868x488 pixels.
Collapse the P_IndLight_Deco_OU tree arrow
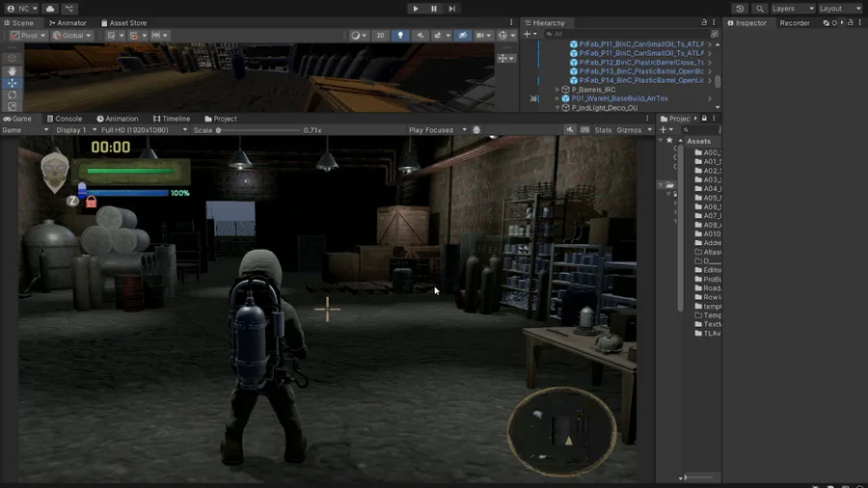coord(557,108)
